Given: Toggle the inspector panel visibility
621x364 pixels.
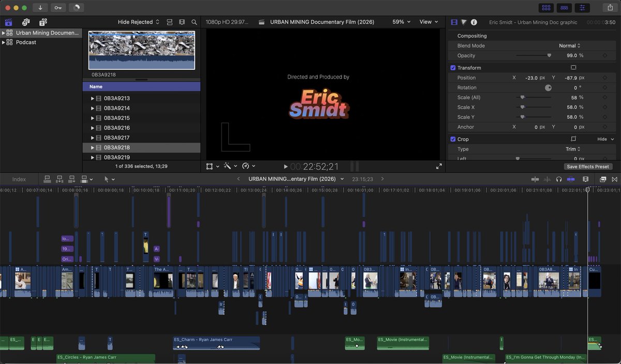Looking at the screenshot, I should click(583, 8).
